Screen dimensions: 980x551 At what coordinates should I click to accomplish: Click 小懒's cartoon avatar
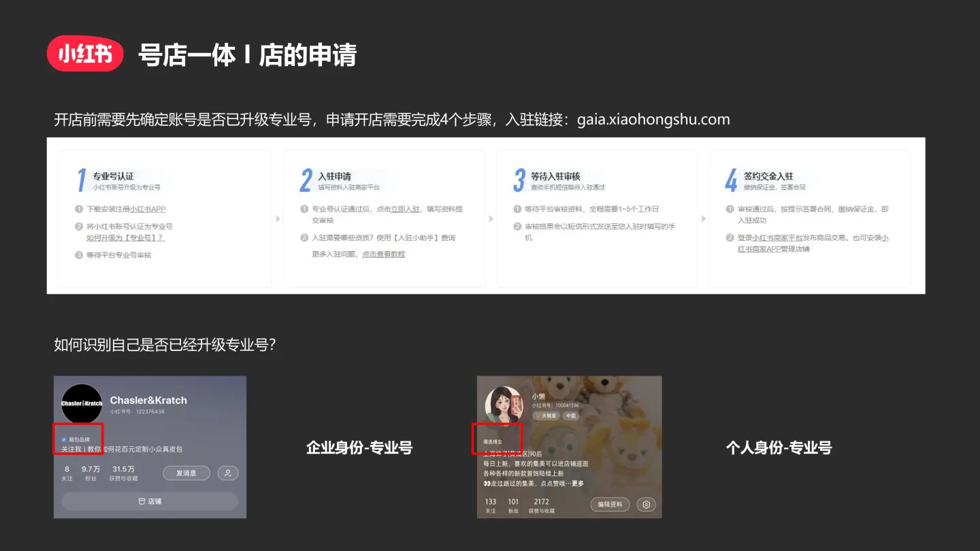tap(504, 406)
